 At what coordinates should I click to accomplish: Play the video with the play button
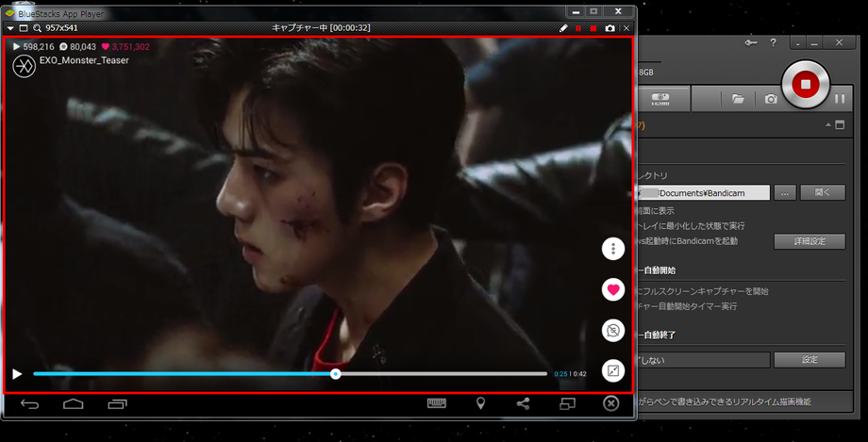click(17, 374)
